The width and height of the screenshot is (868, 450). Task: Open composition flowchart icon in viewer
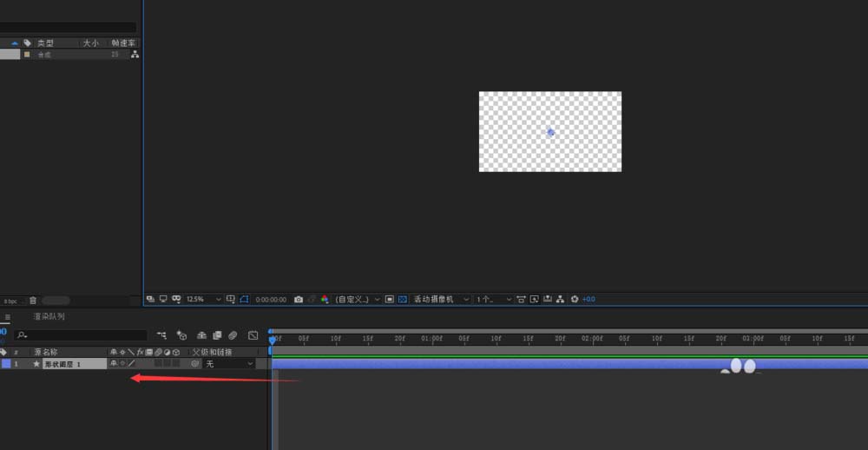coord(560,299)
